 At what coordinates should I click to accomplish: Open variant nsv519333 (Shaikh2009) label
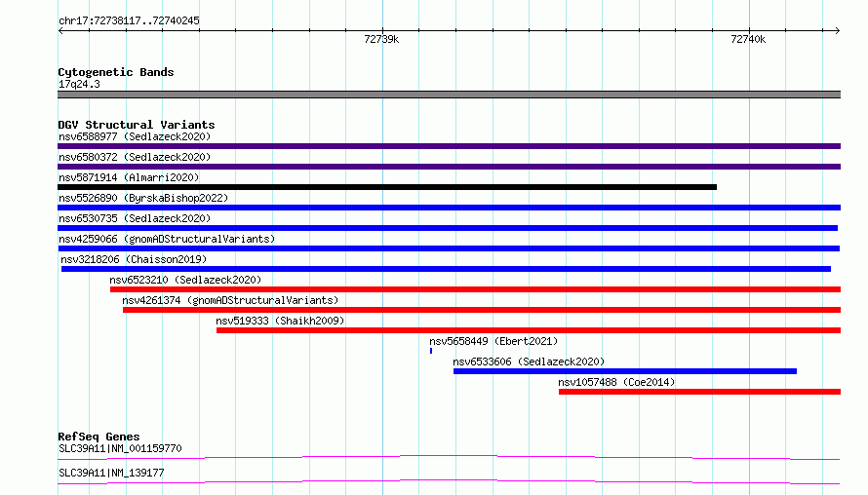pyautogui.click(x=280, y=321)
